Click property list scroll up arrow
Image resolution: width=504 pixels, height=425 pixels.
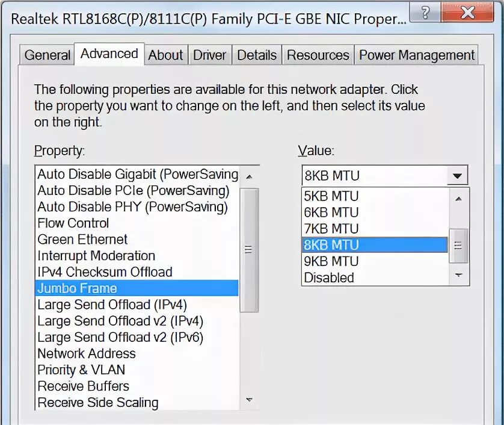point(249,176)
